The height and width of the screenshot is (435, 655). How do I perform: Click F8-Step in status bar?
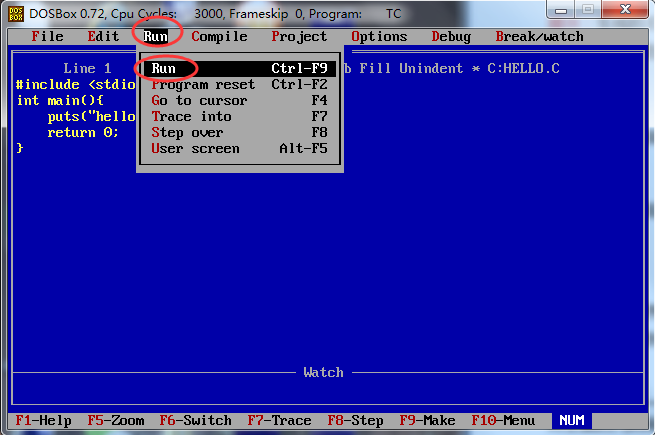pyautogui.click(x=355, y=420)
